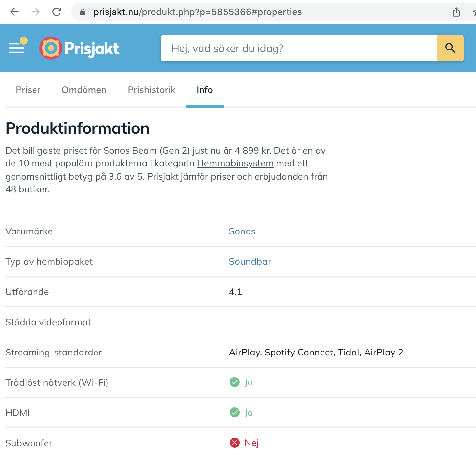Click the 'Ja' value for Wi-Fi
Image resolution: width=476 pixels, height=463 pixels.
249,382
